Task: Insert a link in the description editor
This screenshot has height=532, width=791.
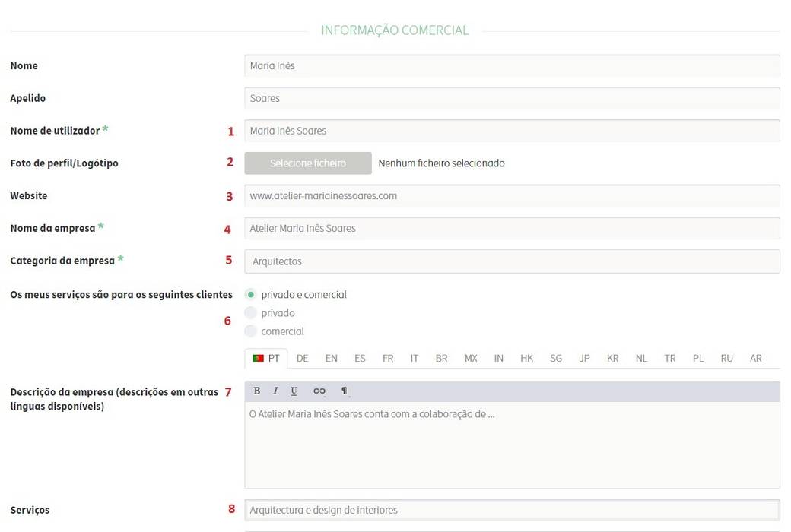Action: click(319, 391)
